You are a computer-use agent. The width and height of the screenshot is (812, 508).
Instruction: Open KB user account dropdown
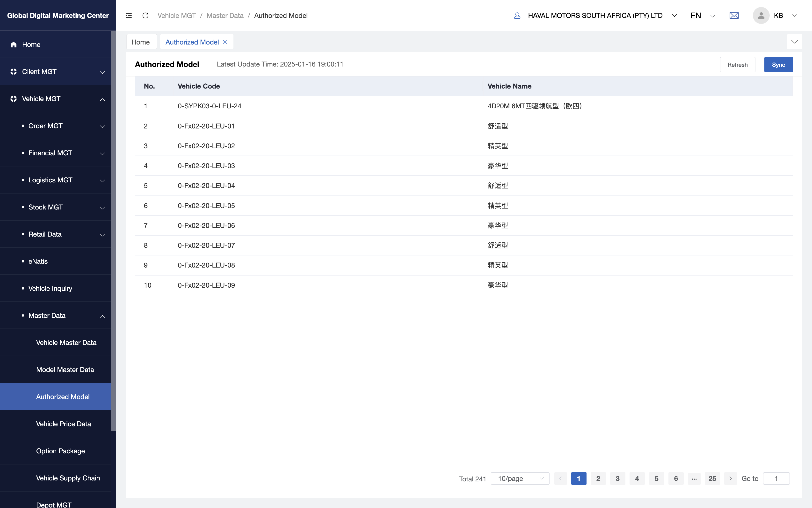(x=794, y=15)
